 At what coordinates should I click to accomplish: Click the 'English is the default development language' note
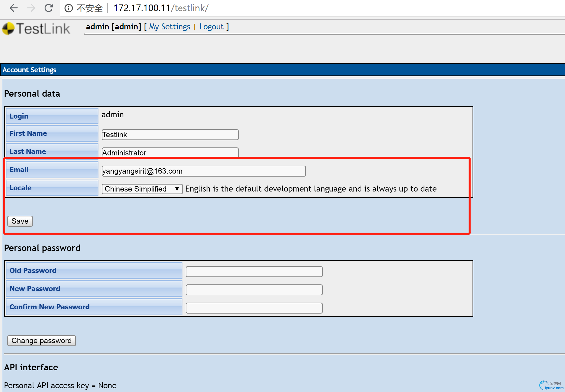point(311,189)
